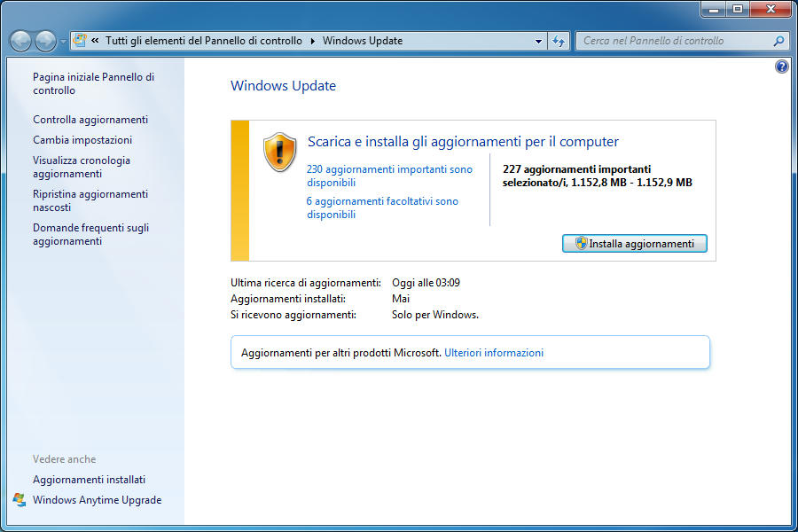
Task: Click the Back navigation arrow
Action: pos(21,41)
